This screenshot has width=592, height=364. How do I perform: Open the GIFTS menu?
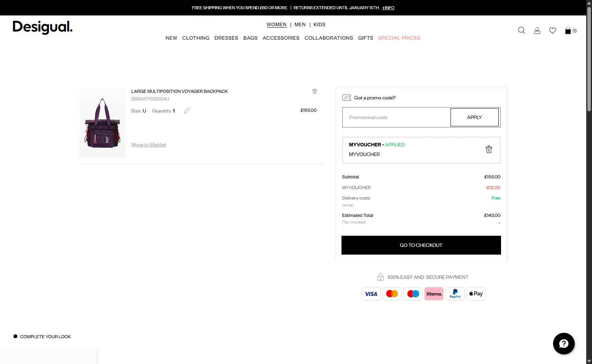click(x=366, y=38)
